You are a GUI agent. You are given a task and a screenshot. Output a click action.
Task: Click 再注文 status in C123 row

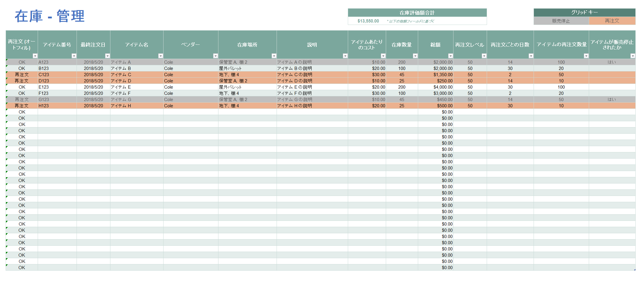[x=22, y=75]
